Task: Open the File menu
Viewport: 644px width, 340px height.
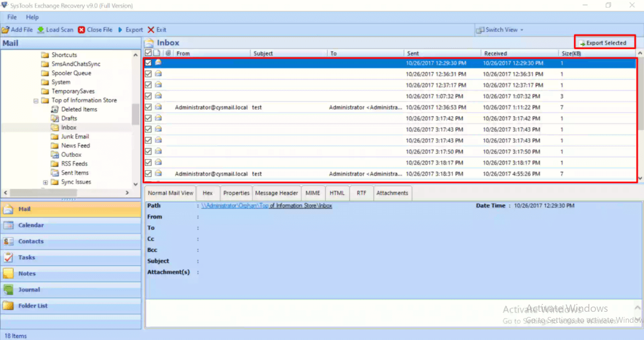Action: (12, 17)
